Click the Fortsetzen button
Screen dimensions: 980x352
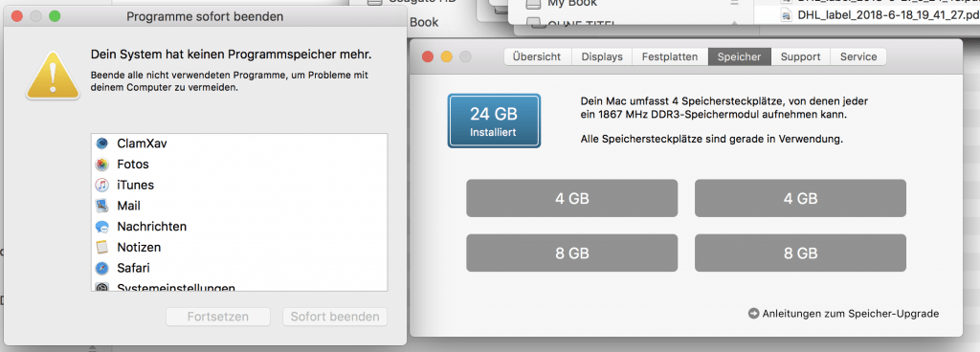coord(218,317)
